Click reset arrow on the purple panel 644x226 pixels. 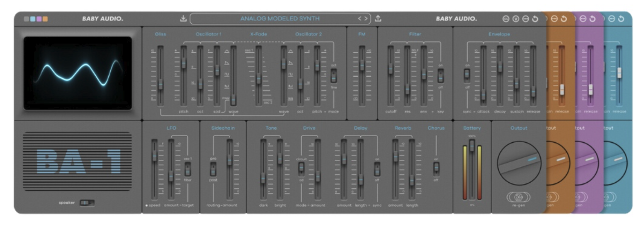coord(592,19)
